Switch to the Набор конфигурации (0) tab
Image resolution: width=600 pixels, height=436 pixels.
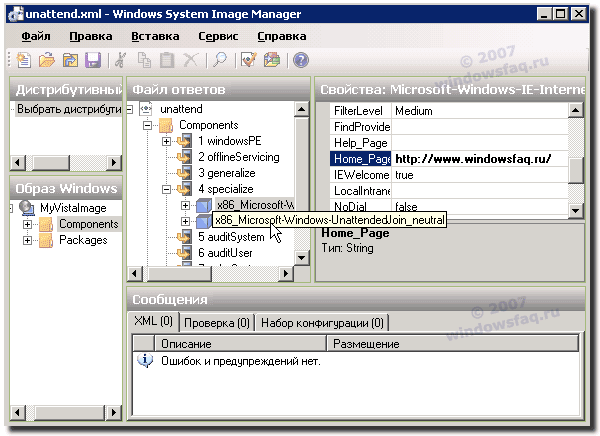(x=322, y=323)
